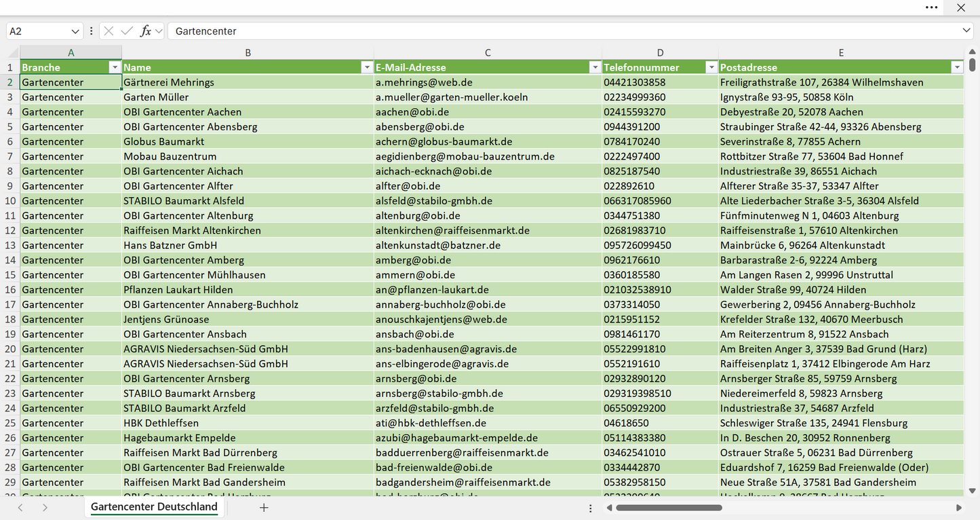The image size is (980, 520).
Task: Select phone number 0552191610
Action: [x=661, y=364]
